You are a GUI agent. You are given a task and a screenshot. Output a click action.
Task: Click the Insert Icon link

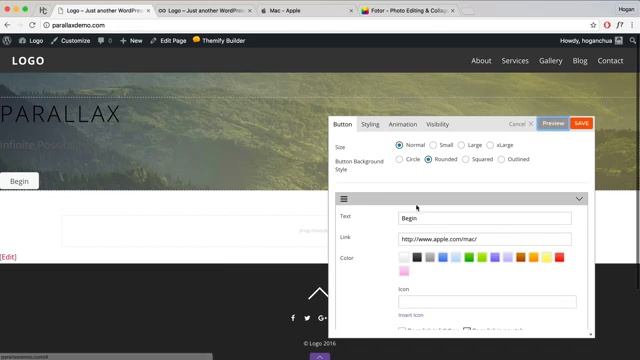pos(411,315)
